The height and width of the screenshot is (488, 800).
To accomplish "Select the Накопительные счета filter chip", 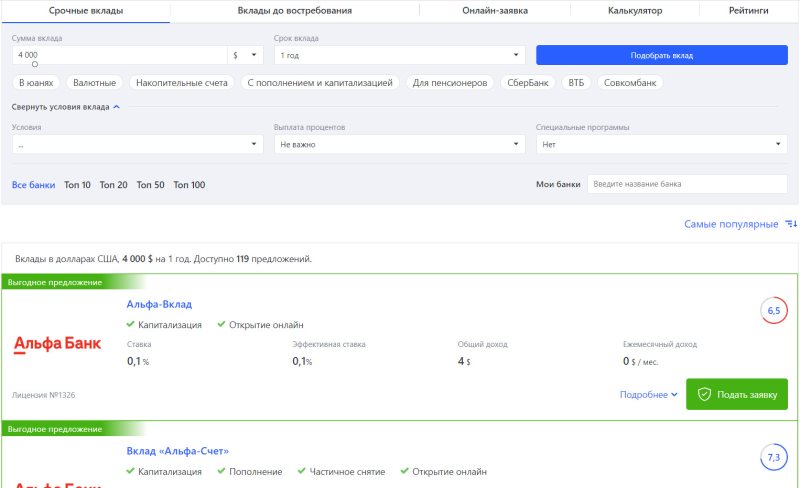I will pos(182,83).
